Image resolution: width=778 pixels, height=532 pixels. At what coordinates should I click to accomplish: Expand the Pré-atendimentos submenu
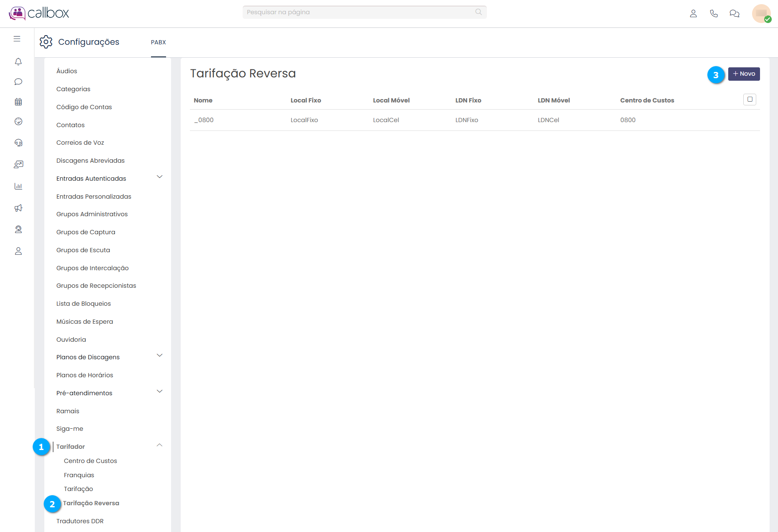pos(159,391)
